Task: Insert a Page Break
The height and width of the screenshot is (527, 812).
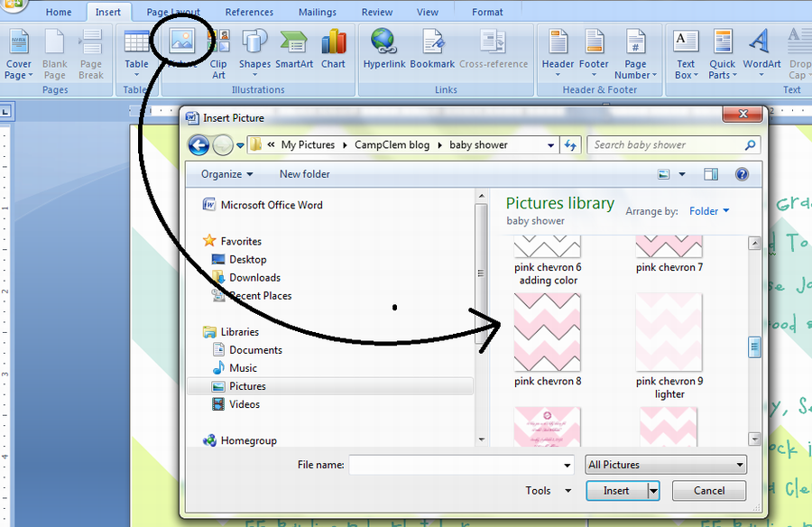Action: 91,54
